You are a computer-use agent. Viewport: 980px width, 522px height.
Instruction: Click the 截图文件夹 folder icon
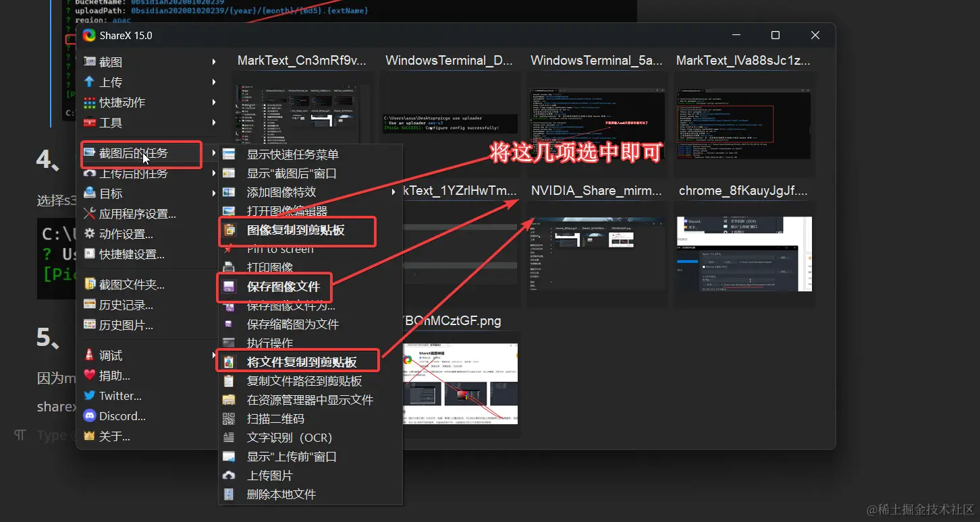click(89, 285)
